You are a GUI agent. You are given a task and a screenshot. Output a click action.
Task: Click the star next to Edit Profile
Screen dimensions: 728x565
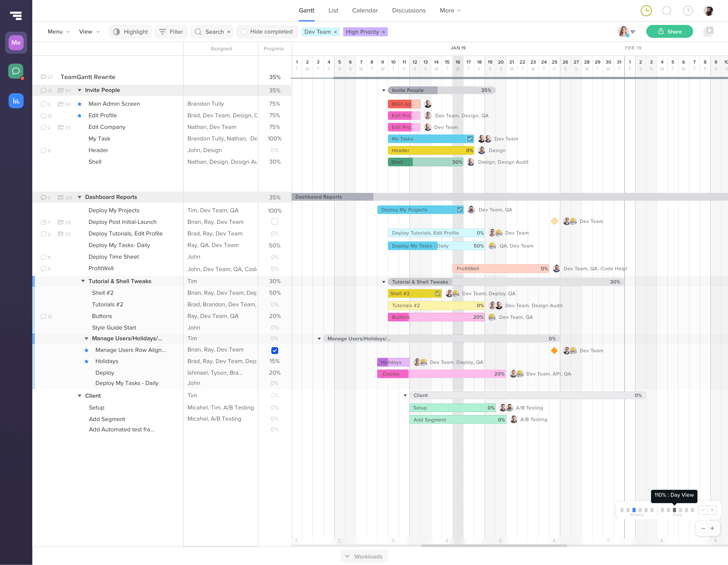click(x=79, y=116)
